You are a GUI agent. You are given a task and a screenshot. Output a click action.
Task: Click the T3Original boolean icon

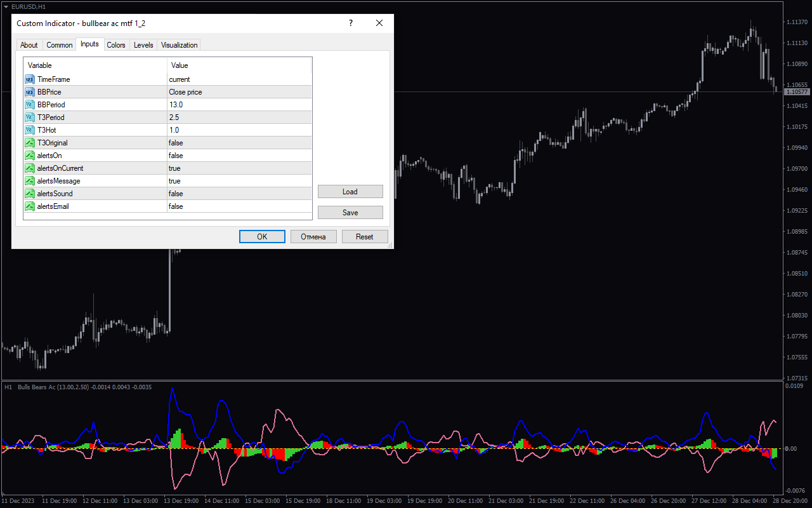pyautogui.click(x=30, y=143)
